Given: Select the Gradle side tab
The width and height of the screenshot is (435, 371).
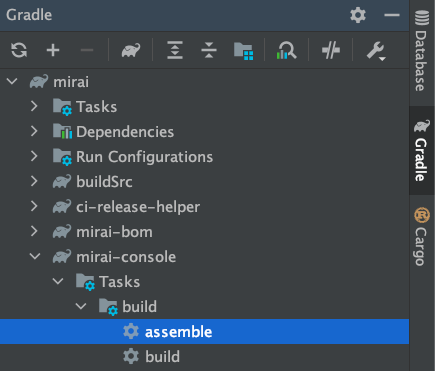Looking at the screenshot, I should [x=422, y=151].
